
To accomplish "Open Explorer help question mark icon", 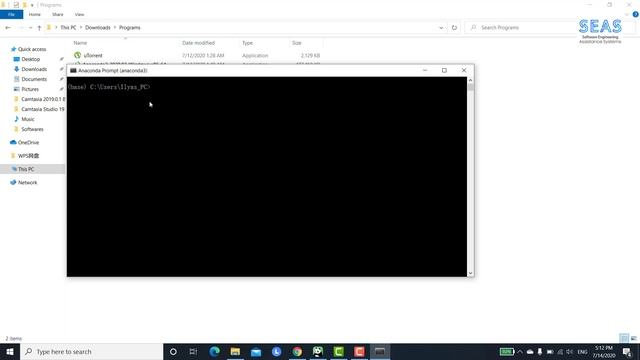I will pyautogui.click(x=636, y=14).
